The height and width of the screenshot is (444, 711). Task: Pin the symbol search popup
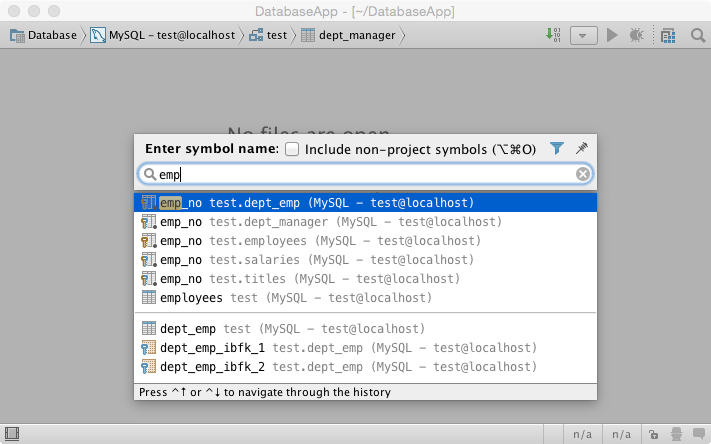click(582, 148)
